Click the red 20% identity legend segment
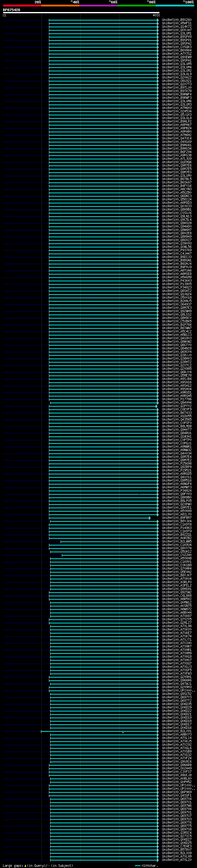197x868 pixels. coord(22,6)
